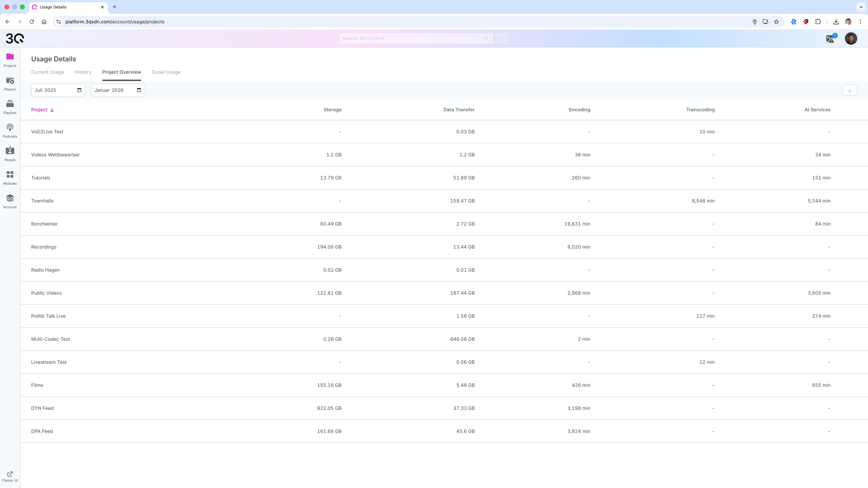Open the Projects folder sidebar icon
The height and width of the screenshot is (488, 868).
click(10, 57)
